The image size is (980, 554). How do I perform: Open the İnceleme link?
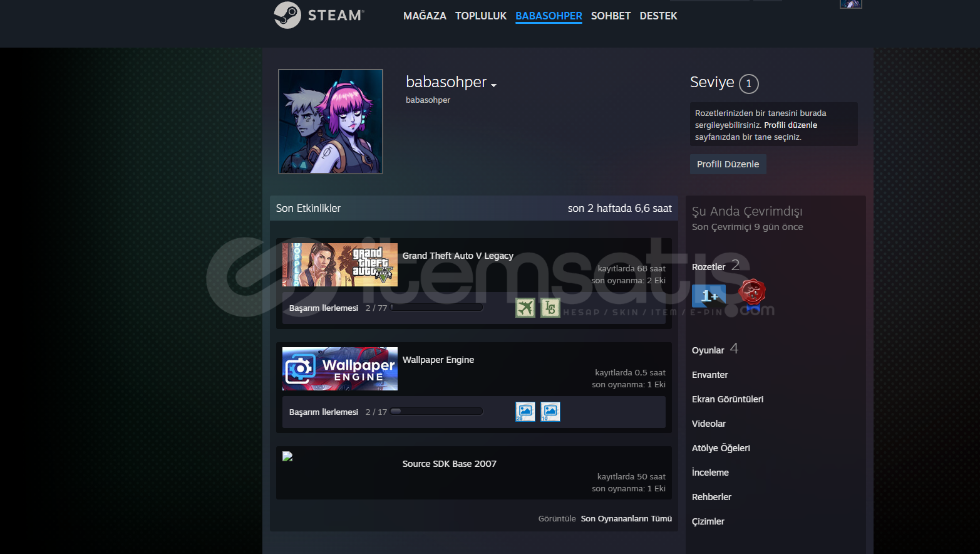click(710, 473)
